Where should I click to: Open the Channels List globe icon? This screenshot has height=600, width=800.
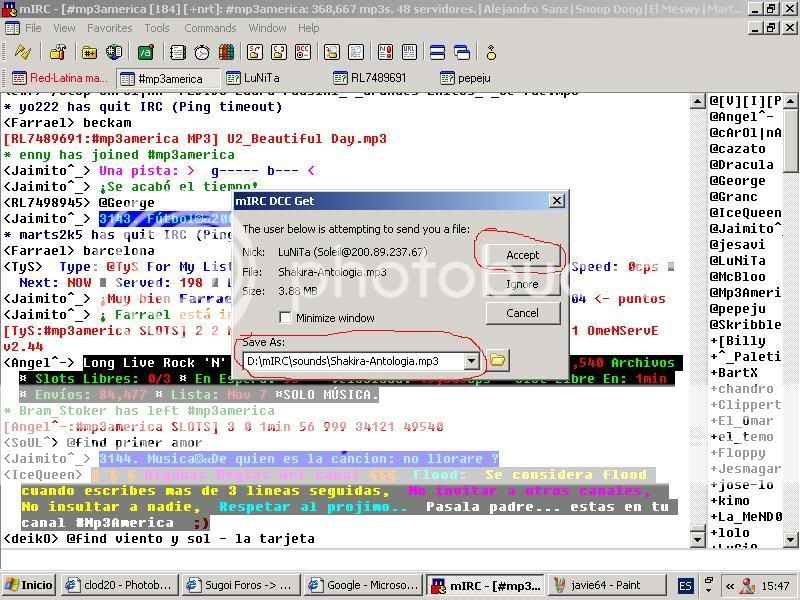click(x=114, y=52)
